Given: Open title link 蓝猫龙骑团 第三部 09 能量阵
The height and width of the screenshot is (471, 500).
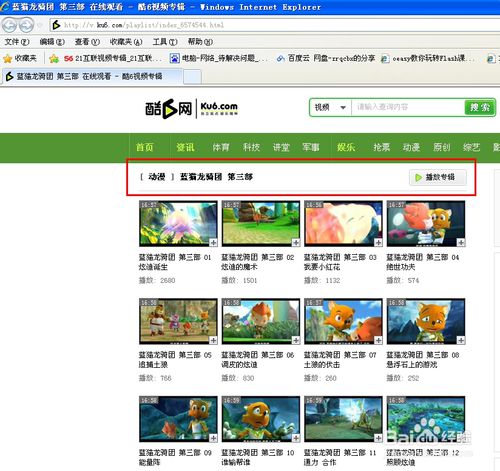Looking at the screenshot, I should coord(175,457).
